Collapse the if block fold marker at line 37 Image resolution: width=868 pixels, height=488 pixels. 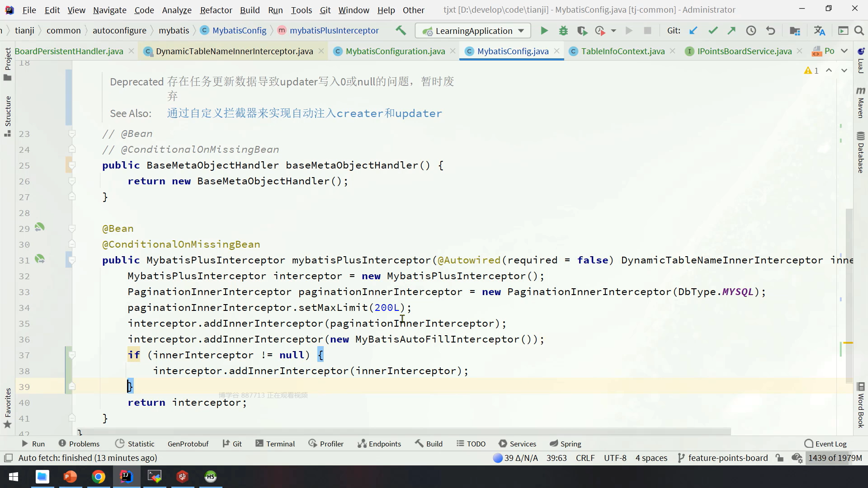click(x=72, y=355)
